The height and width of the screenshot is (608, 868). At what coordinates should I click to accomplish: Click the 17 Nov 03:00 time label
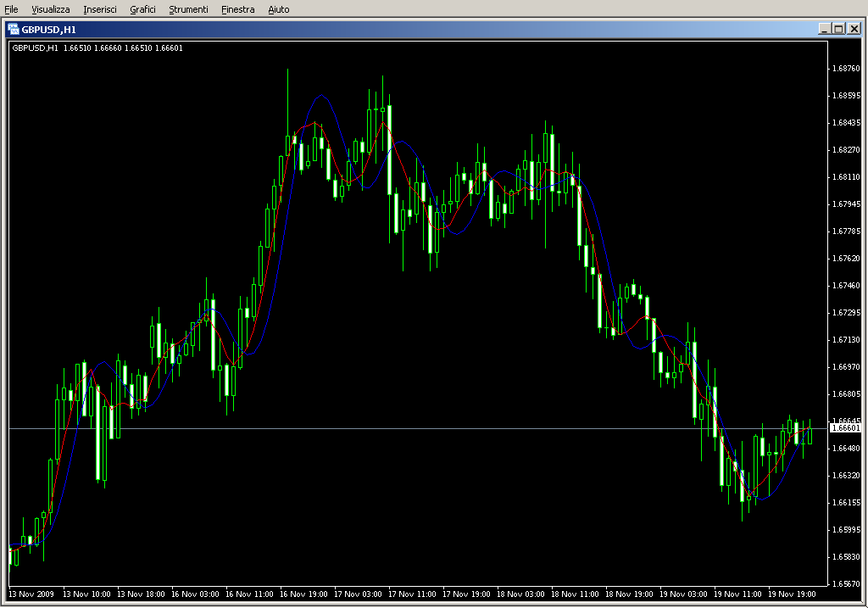(x=359, y=594)
